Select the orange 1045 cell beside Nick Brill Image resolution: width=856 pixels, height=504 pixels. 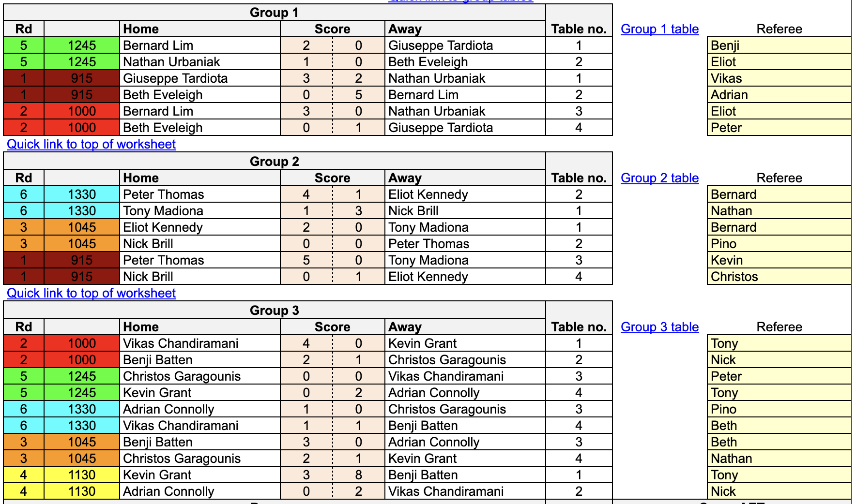point(82,244)
